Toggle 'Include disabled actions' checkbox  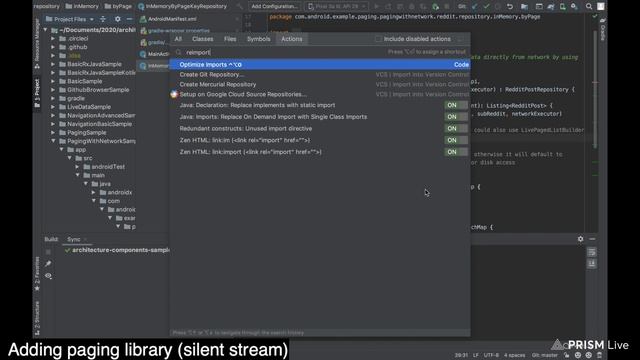[378, 39]
